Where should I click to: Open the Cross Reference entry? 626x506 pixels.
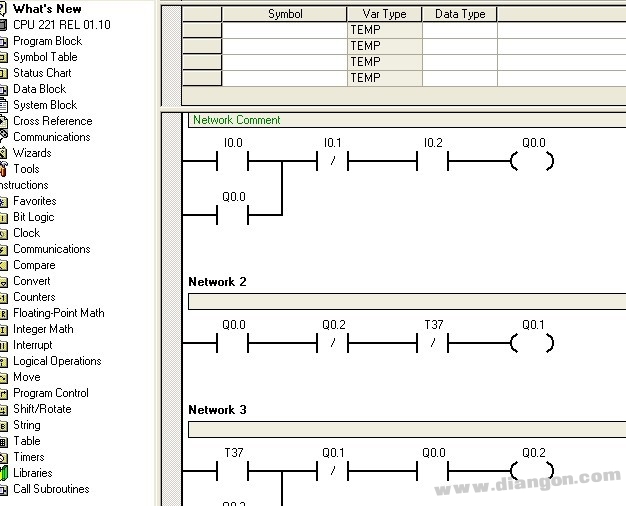(52, 121)
